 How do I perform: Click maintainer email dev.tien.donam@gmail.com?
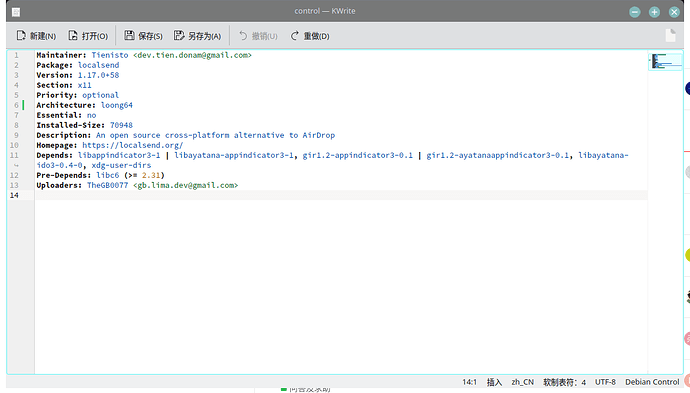(192, 55)
